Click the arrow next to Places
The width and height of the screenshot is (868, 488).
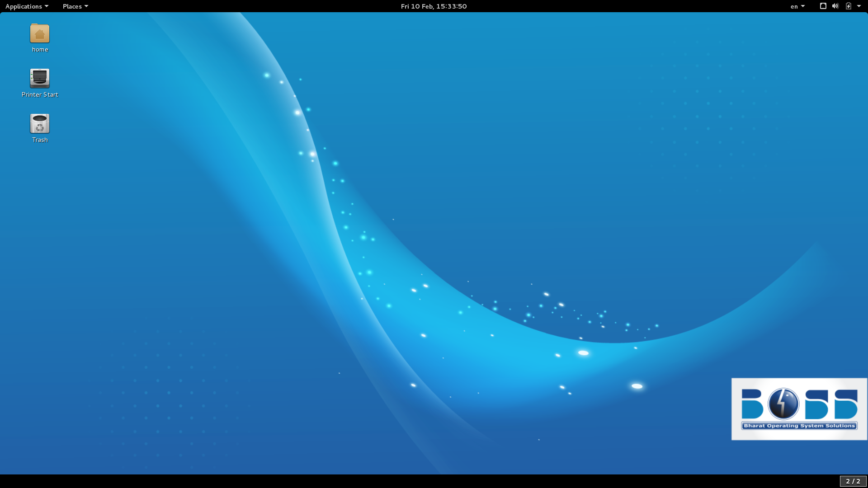click(86, 6)
